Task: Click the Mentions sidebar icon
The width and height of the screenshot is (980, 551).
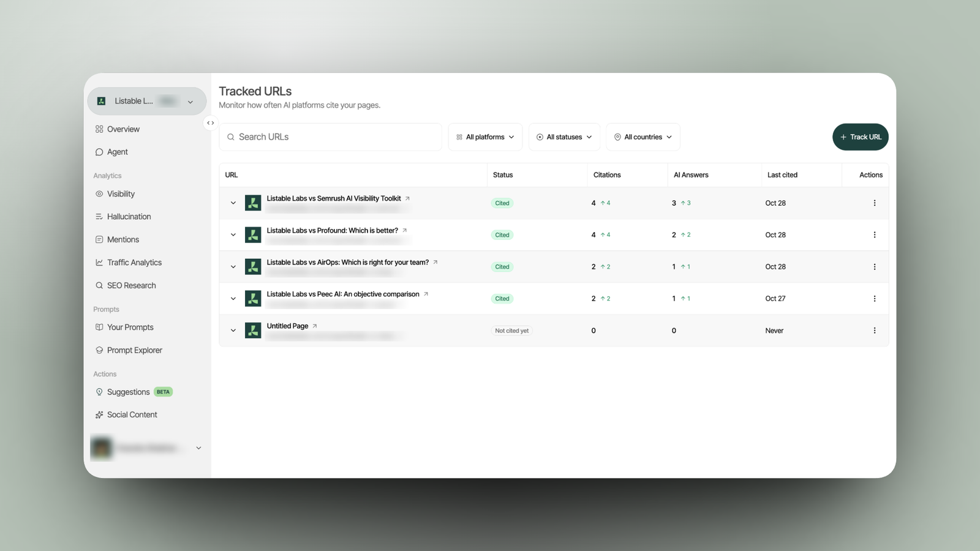Action: pyautogui.click(x=99, y=239)
